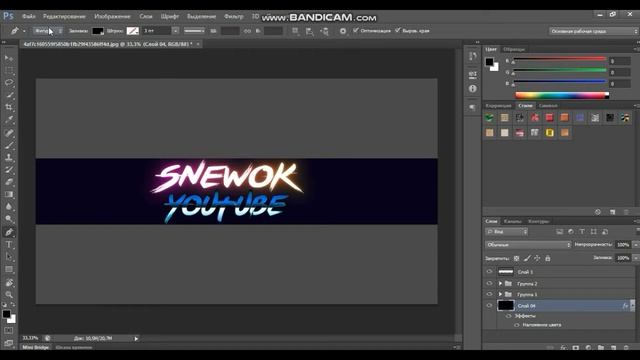Select the Rectangle shape tool

coord(9,269)
